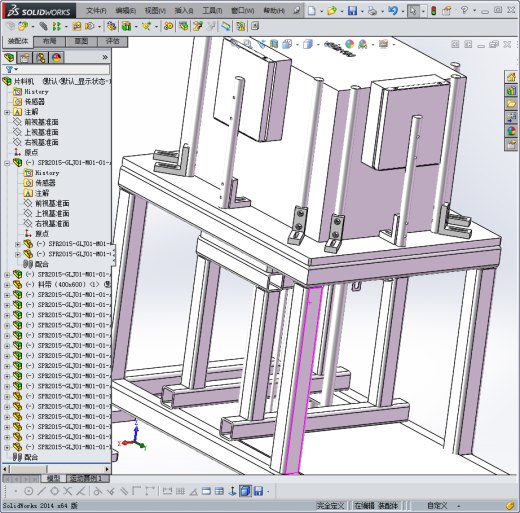The image size is (520, 513).
Task: Click the Save icon in top toolbar
Action: (x=352, y=11)
